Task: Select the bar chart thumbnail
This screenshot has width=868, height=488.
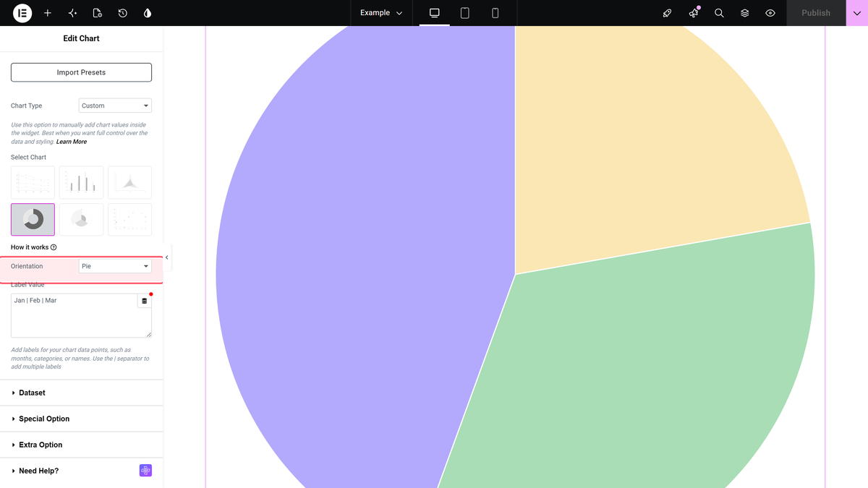Action: [81, 182]
